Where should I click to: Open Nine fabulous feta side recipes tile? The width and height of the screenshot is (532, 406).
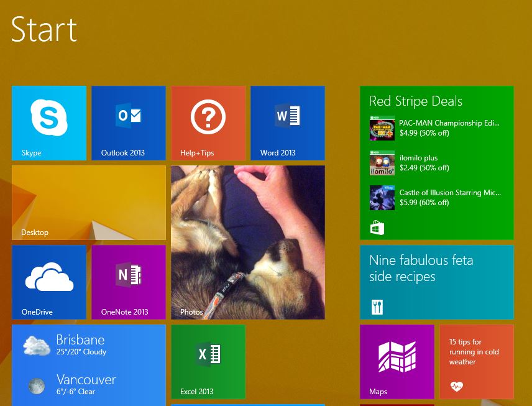pyautogui.click(x=437, y=282)
